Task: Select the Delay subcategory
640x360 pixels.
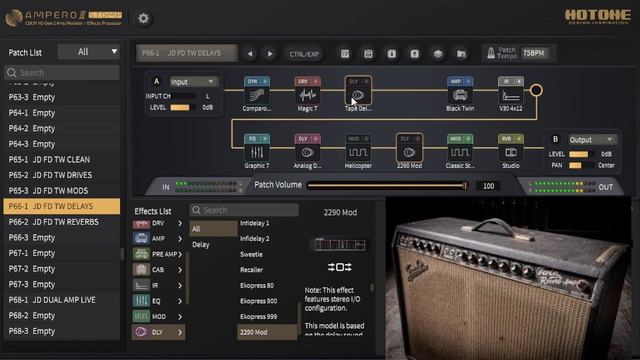Action: pyautogui.click(x=201, y=244)
